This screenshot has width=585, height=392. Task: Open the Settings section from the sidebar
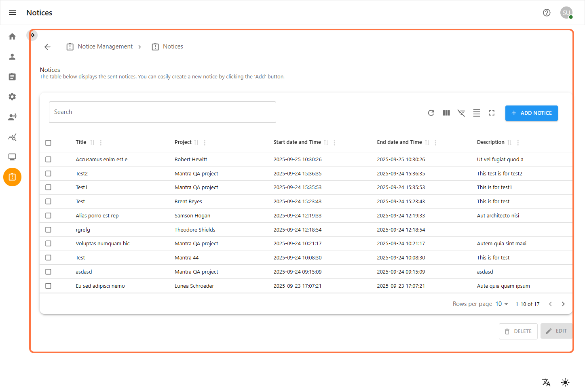click(x=12, y=97)
